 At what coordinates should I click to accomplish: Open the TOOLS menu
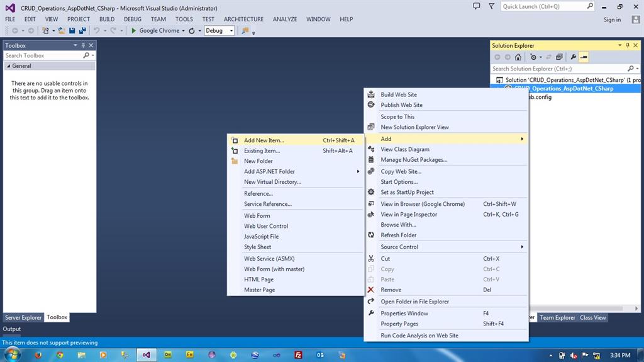184,20
